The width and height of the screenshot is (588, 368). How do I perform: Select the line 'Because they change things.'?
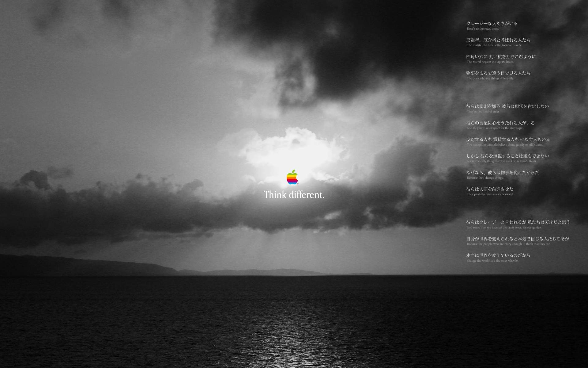pos(485,178)
